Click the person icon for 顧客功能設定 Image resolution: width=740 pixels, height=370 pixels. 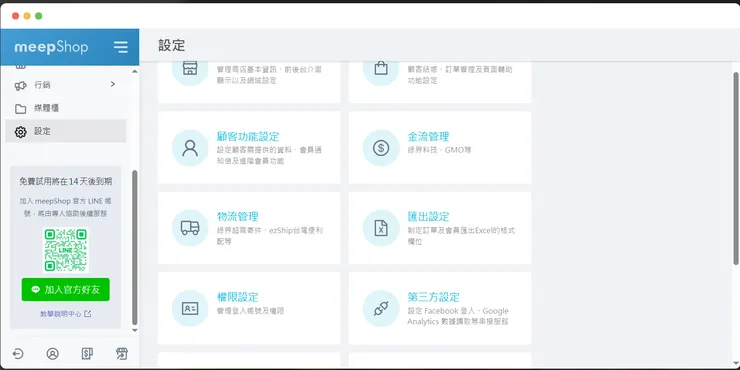(190, 148)
